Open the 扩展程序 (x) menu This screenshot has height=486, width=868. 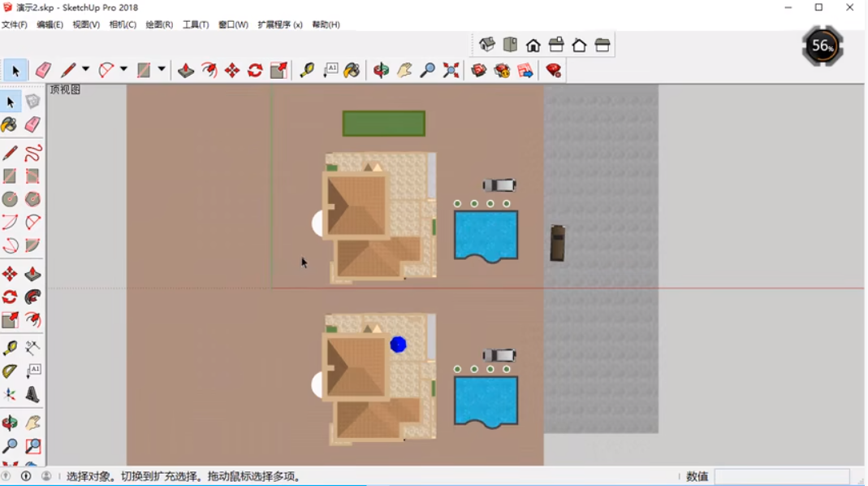[x=279, y=24]
